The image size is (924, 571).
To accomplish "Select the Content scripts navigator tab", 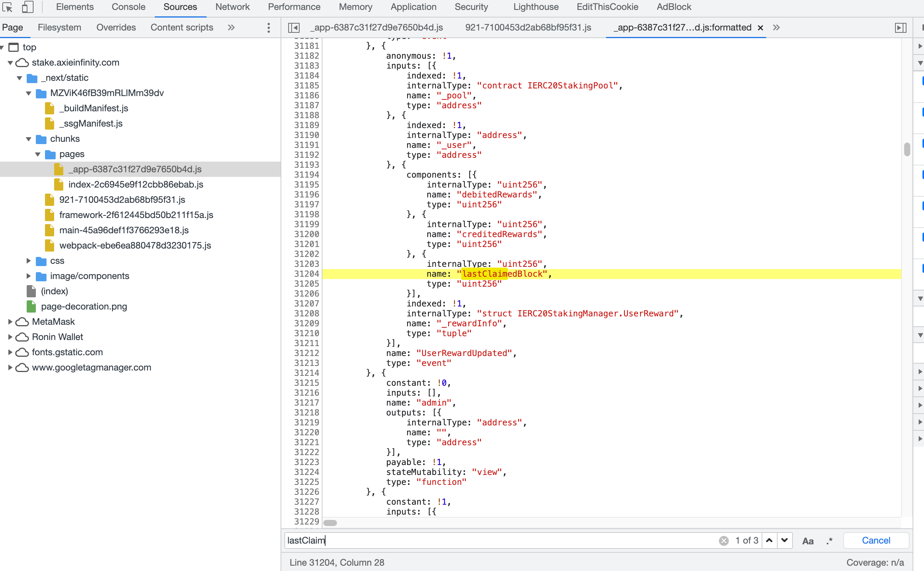I will pyautogui.click(x=182, y=27).
